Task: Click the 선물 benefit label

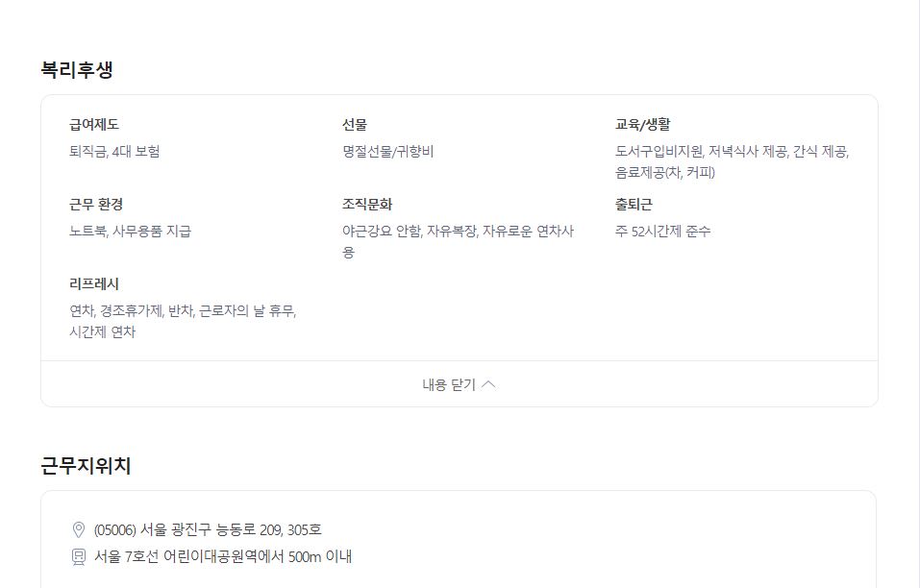Action: [355, 124]
